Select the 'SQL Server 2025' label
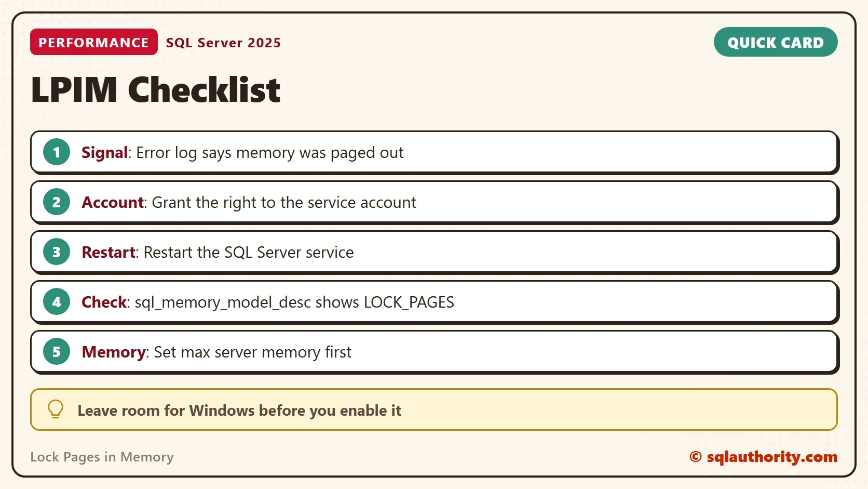Image resolution: width=868 pixels, height=489 pixels. click(223, 43)
